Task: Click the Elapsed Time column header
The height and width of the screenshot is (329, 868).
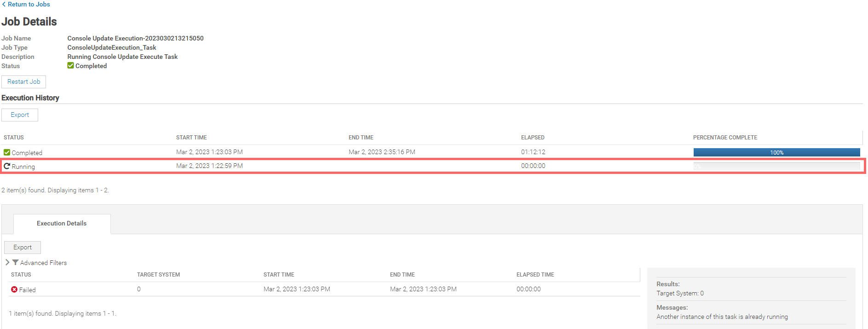Action: click(535, 275)
